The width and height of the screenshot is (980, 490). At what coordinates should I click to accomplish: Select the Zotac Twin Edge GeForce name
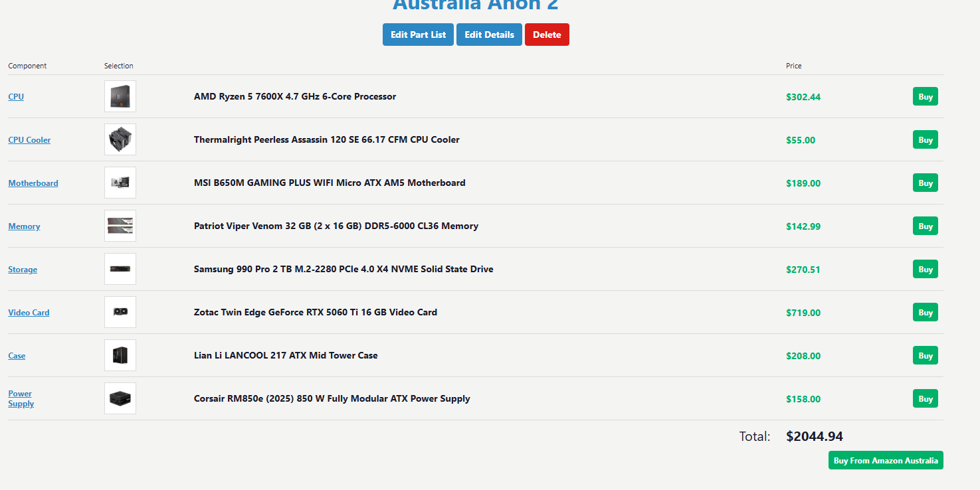(316, 312)
